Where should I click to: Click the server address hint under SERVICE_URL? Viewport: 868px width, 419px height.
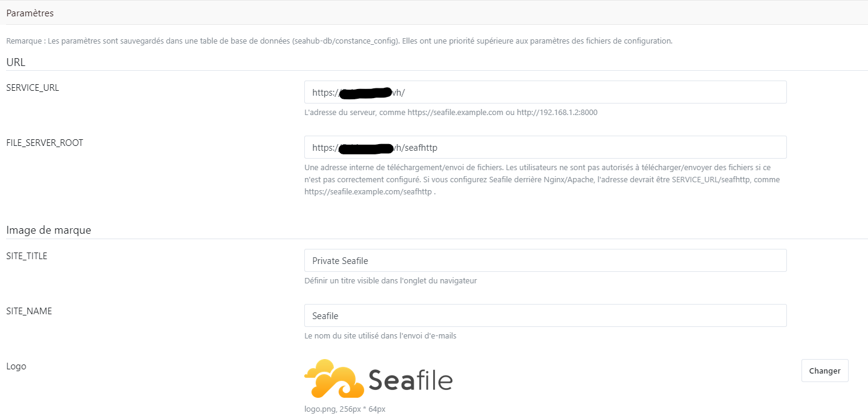point(451,113)
